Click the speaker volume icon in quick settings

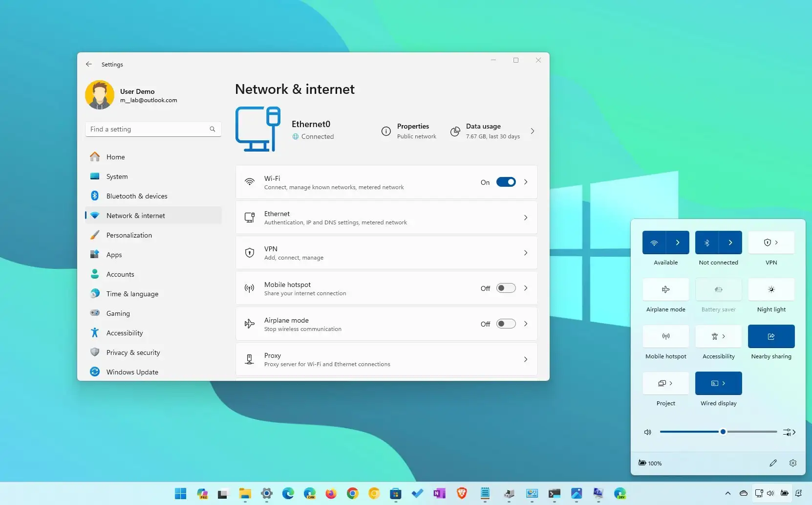(x=648, y=432)
